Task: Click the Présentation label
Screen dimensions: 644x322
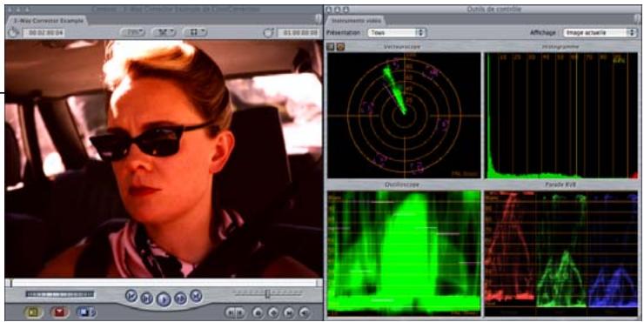Action: pyautogui.click(x=344, y=33)
